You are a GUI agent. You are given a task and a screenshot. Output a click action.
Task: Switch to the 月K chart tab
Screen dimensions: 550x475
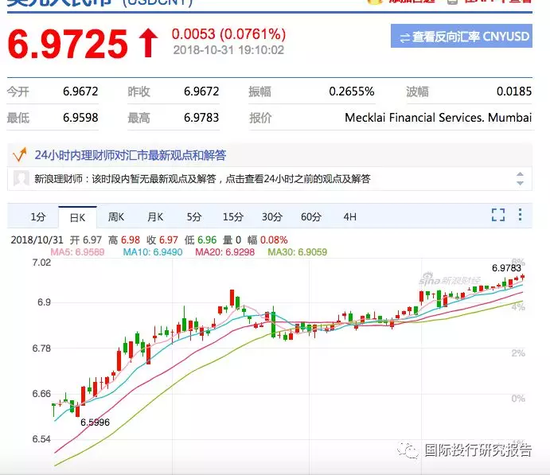155,217
